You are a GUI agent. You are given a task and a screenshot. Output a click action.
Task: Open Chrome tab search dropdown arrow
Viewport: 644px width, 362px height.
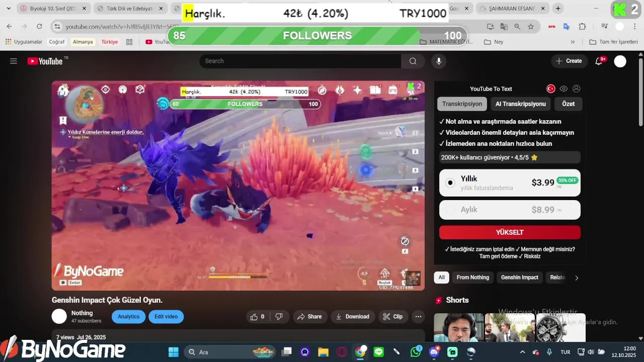pyautogui.click(x=9, y=9)
